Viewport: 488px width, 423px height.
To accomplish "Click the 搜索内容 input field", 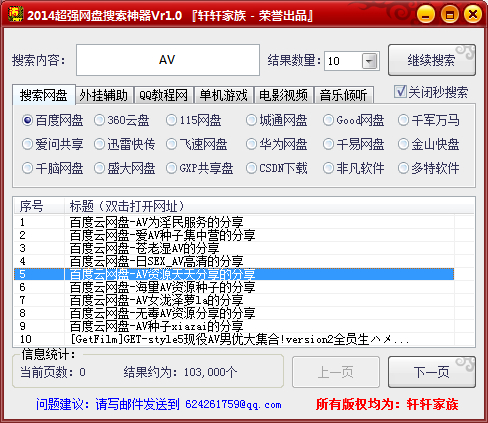I will [x=168, y=60].
